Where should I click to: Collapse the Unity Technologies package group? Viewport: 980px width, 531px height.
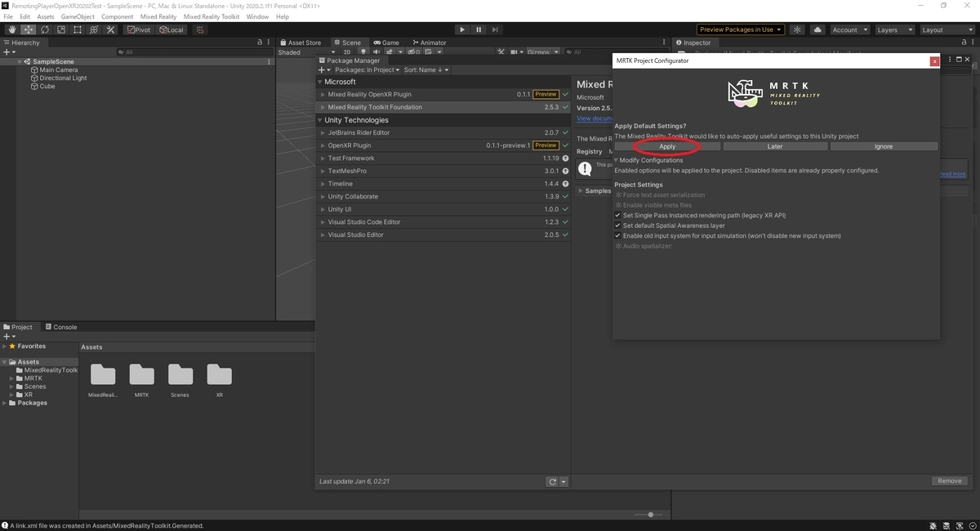click(319, 120)
